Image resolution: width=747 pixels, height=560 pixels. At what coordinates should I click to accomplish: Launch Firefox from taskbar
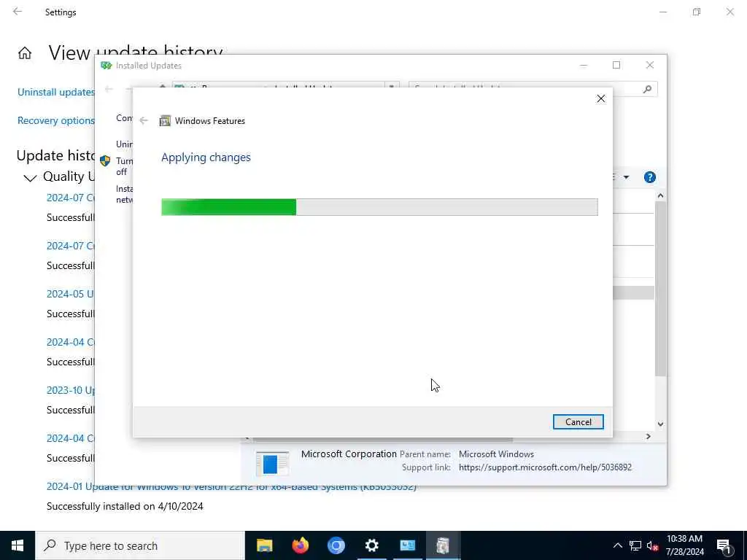click(300, 545)
